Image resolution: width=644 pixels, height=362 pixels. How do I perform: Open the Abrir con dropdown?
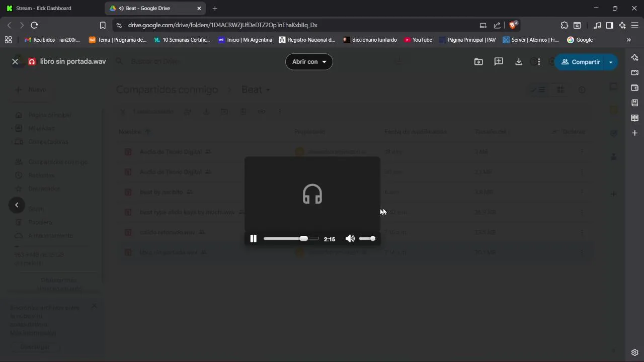[x=309, y=61]
